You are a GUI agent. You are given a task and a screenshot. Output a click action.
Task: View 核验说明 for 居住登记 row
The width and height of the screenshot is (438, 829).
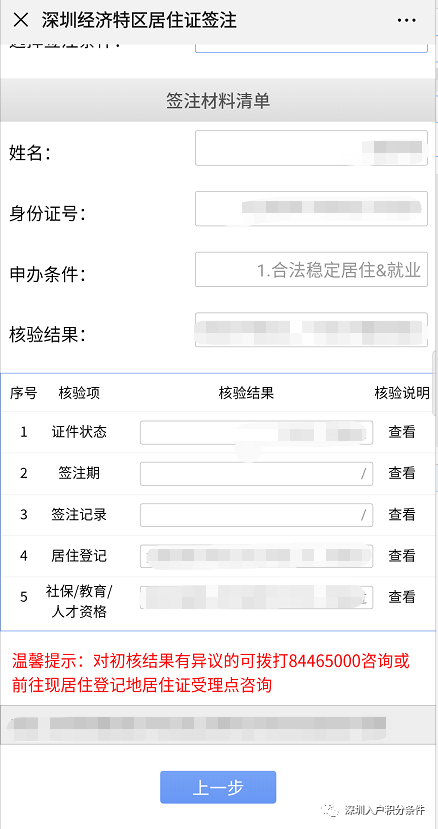click(x=402, y=556)
